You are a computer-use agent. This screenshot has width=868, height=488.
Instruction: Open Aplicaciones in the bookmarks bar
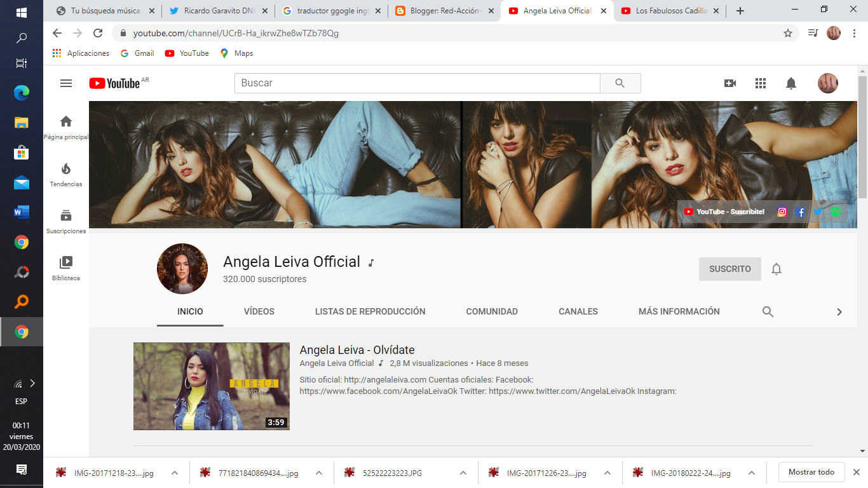click(81, 53)
